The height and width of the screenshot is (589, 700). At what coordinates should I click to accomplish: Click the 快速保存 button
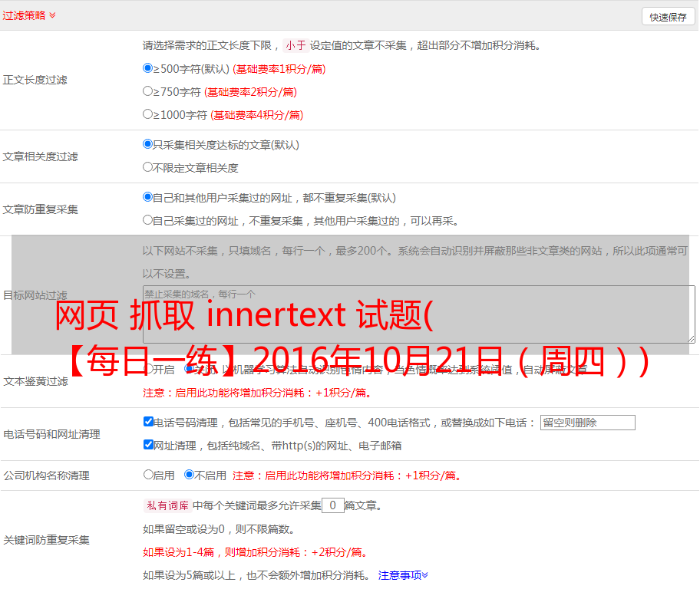pos(668,17)
